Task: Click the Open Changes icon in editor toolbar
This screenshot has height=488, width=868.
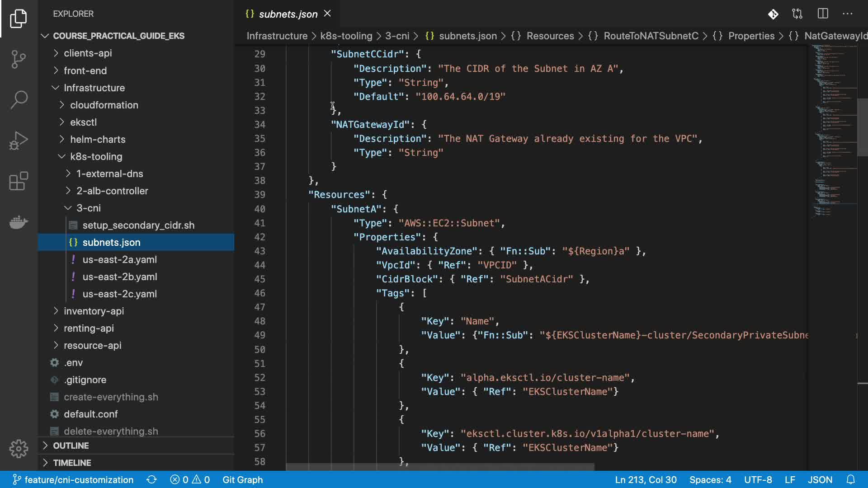Action: (797, 14)
